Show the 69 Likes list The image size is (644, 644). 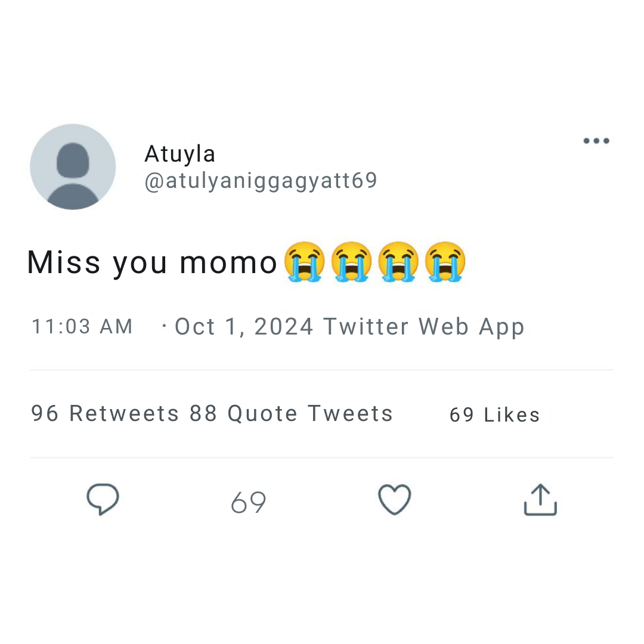click(x=494, y=415)
